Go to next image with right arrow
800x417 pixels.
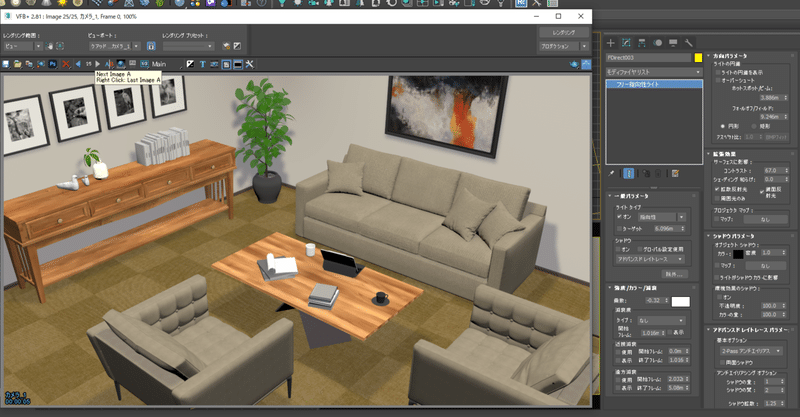(x=97, y=64)
